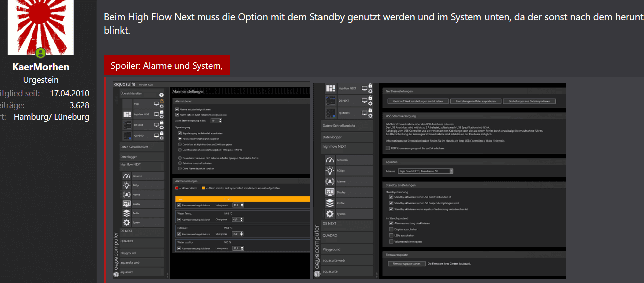Click the monitor icon on the Page row, left screenshot

pos(156,104)
